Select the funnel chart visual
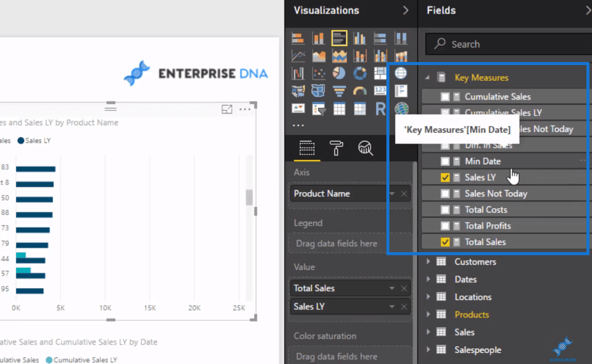The height and width of the screenshot is (364, 592). point(339,91)
